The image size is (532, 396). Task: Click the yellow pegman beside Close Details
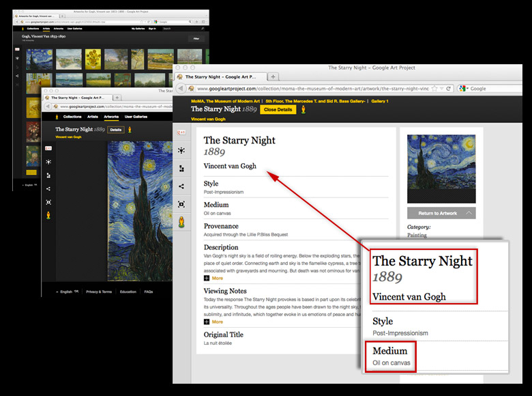303,109
